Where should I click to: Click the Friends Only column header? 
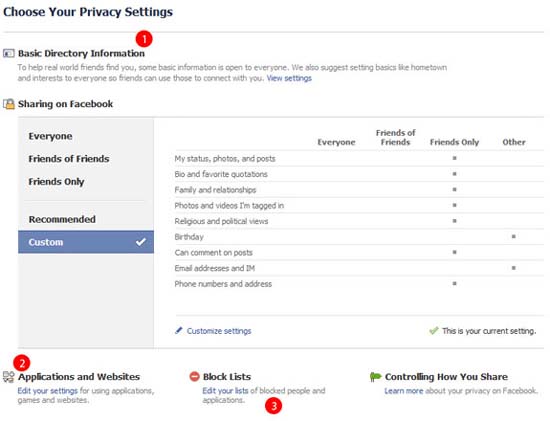pos(454,142)
